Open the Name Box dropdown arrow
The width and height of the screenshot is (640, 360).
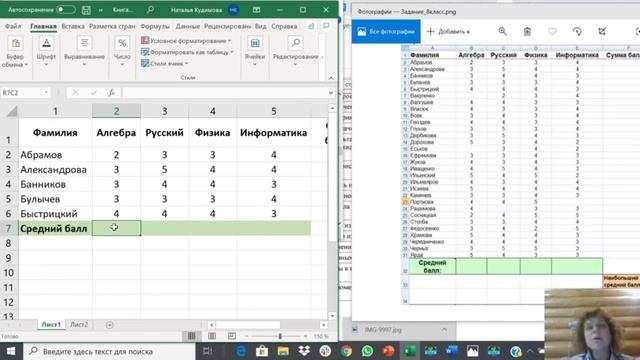[46, 93]
